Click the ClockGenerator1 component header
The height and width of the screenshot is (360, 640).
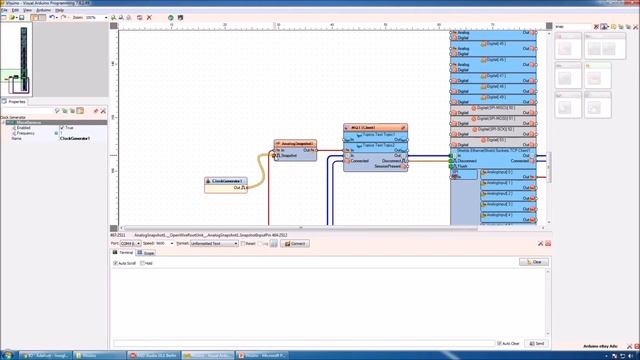tap(226, 181)
